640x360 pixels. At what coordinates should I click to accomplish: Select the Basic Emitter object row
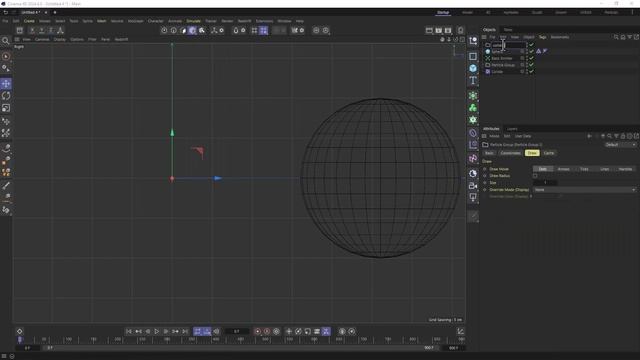point(502,58)
